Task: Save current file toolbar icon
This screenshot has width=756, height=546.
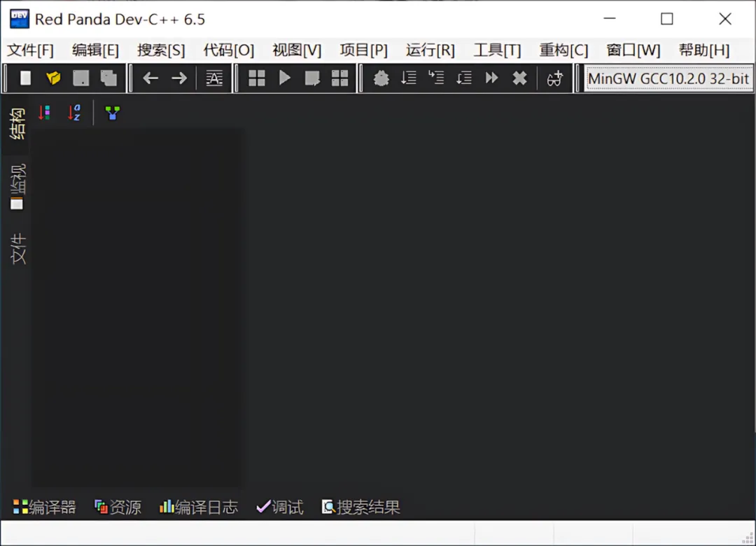Action: (x=81, y=78)
